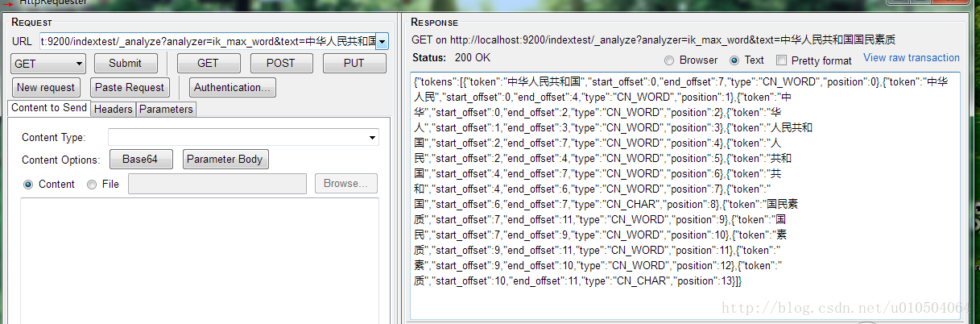Switch to the Parameters tab

pyautogui.click(x=166, y=109)
